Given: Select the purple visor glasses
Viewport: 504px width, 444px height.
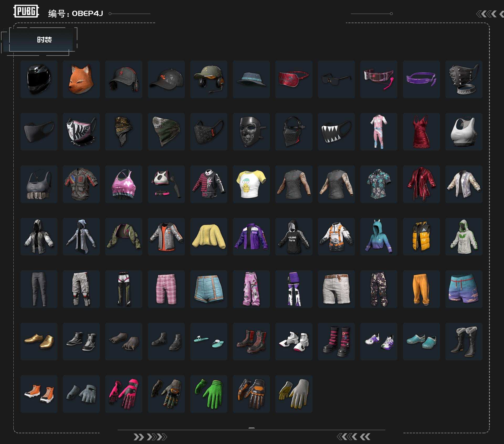Looking at the screenshot, I should [421, 79].
